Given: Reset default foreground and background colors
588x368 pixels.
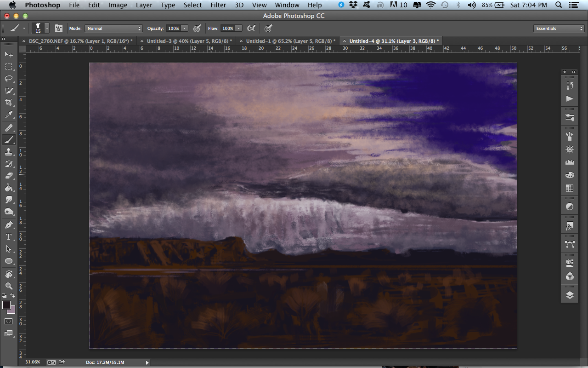Looking at the screenshot, I should (4, 296).
